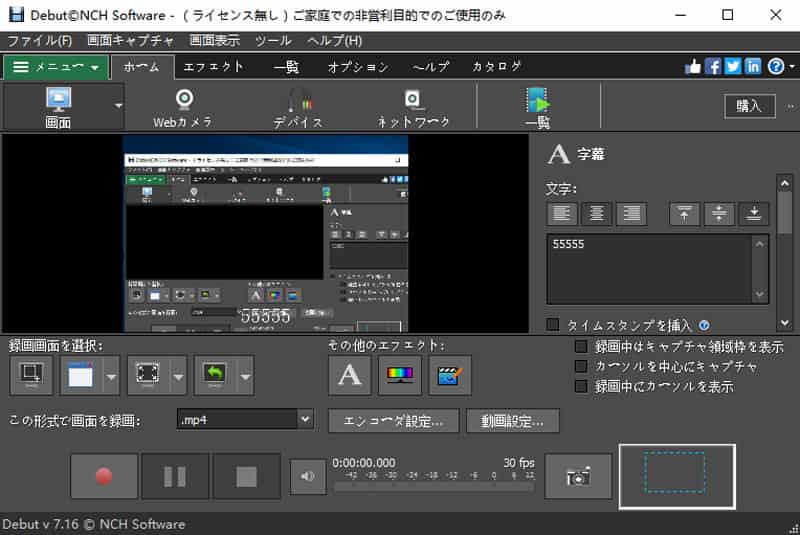Choose the Webカメラ capture source

[x=183, y=107]
